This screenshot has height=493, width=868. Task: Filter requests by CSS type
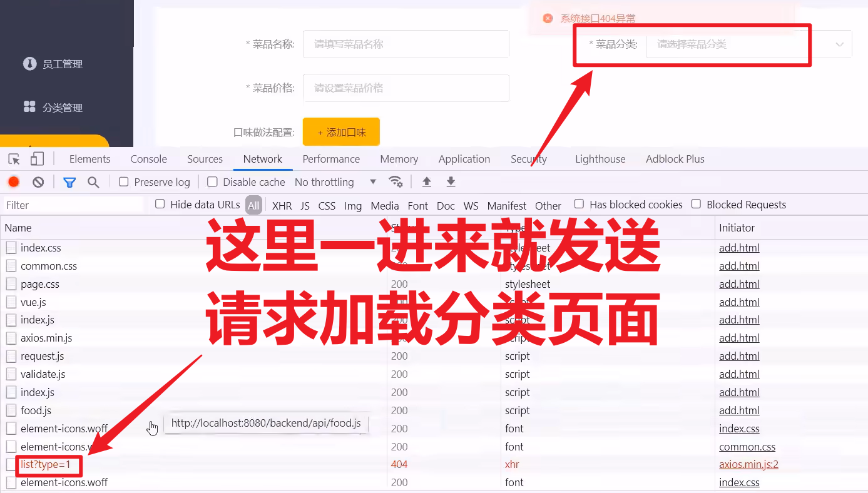pyautogui.click(x=327, y=206)
